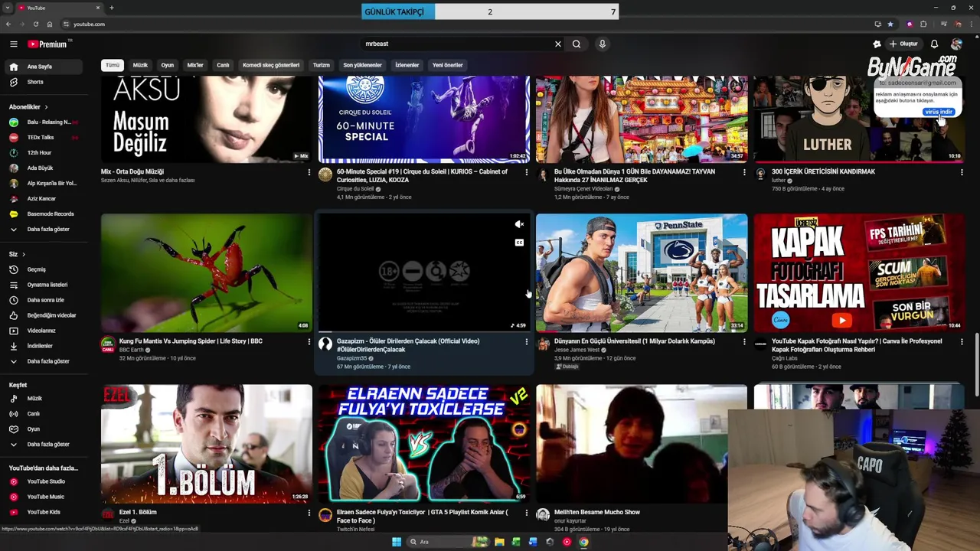Open the notifications bell
Screen dimensions: 980x551
tap(934, 44)
